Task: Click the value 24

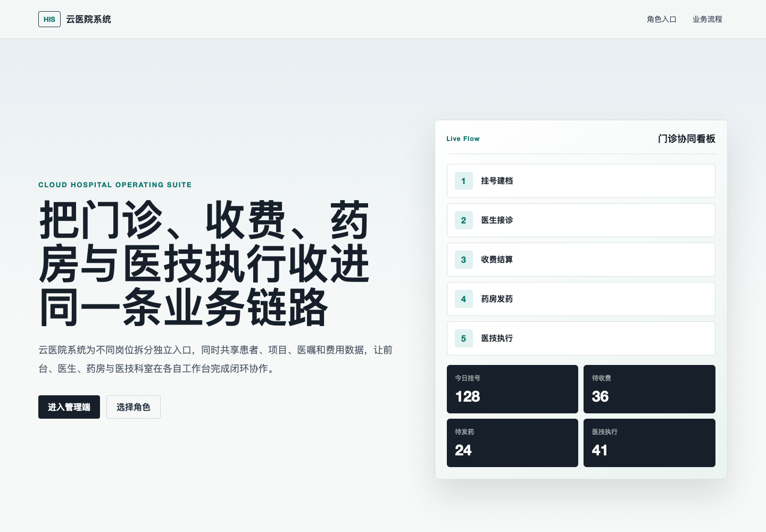Action: 463,451
